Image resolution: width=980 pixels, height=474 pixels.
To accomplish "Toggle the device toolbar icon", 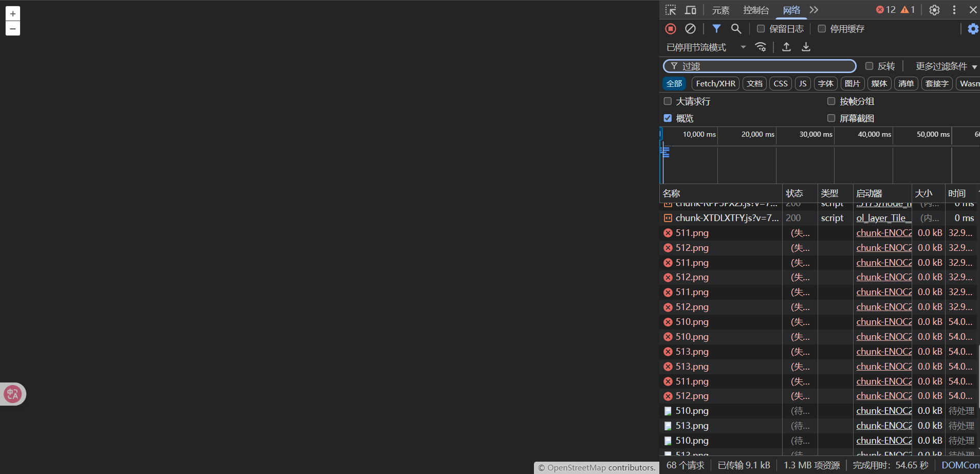I will pos(690,10).
